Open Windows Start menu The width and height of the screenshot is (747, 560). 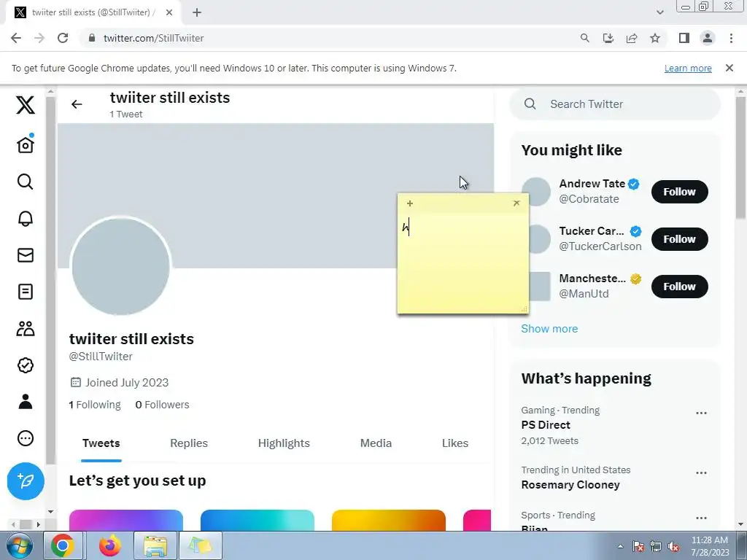(20, 545)
